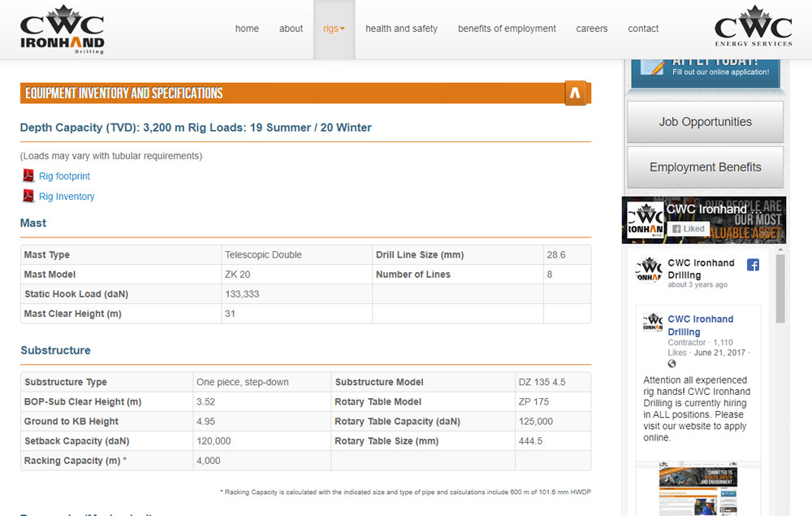Click the Employment Benefits button
The image size is (812, 516).
point(706,167)
